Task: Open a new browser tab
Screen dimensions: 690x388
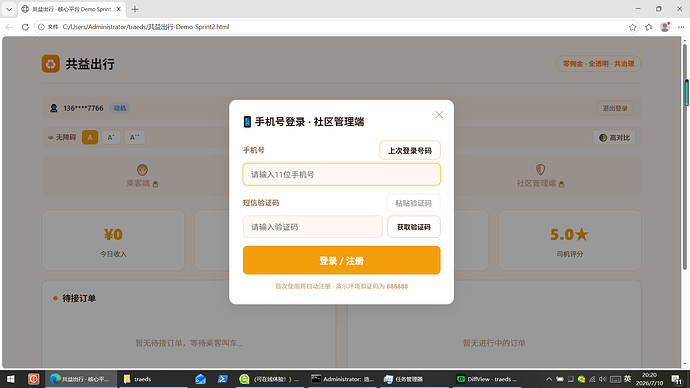Action: tap(135, 9)
